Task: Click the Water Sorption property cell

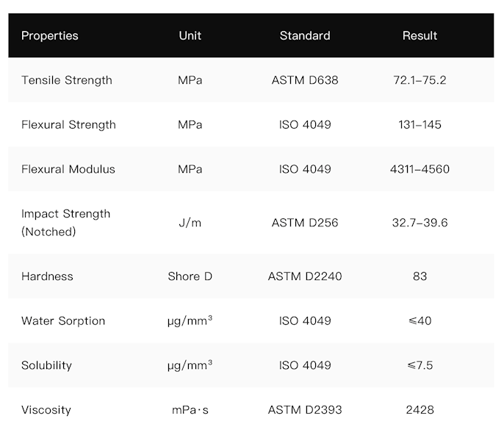Action: 63,321
